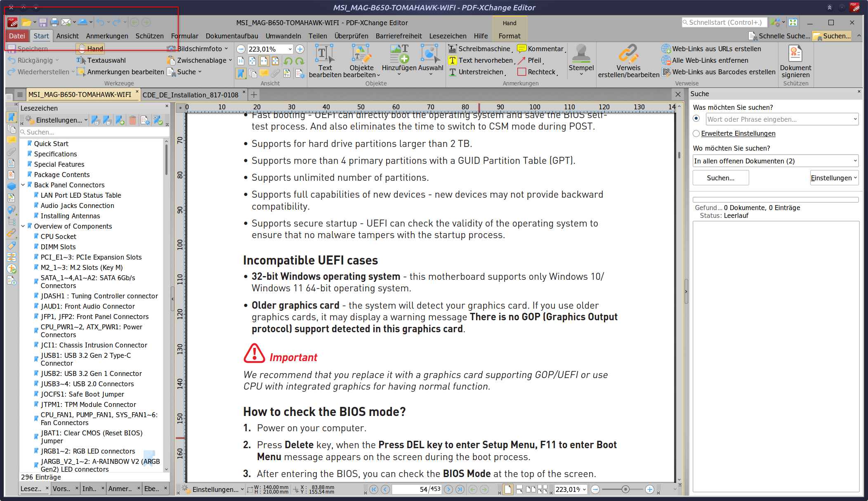
Task: Switch to Anmerkungen ribbon tab
Action: tap(107, 36)
